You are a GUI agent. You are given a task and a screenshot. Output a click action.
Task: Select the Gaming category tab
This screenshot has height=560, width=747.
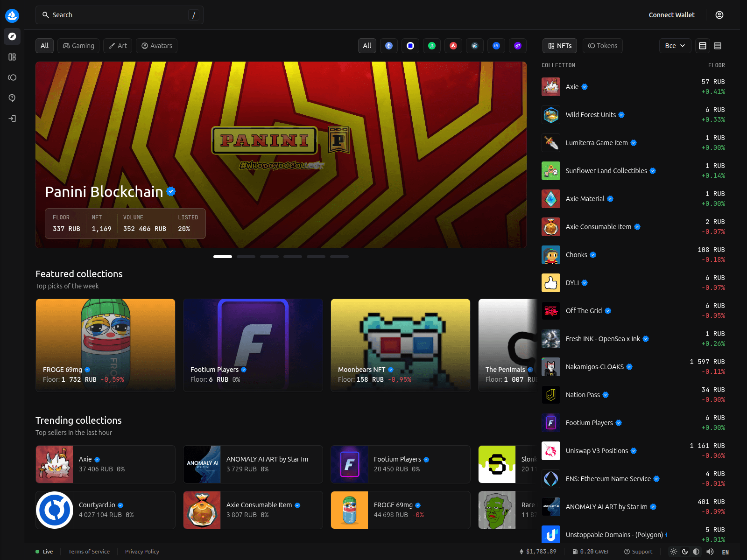click(x=78, y=46)
